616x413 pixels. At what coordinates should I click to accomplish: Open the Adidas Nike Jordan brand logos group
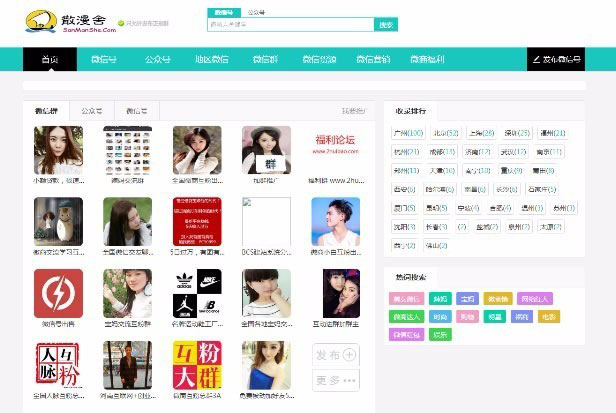197,293
